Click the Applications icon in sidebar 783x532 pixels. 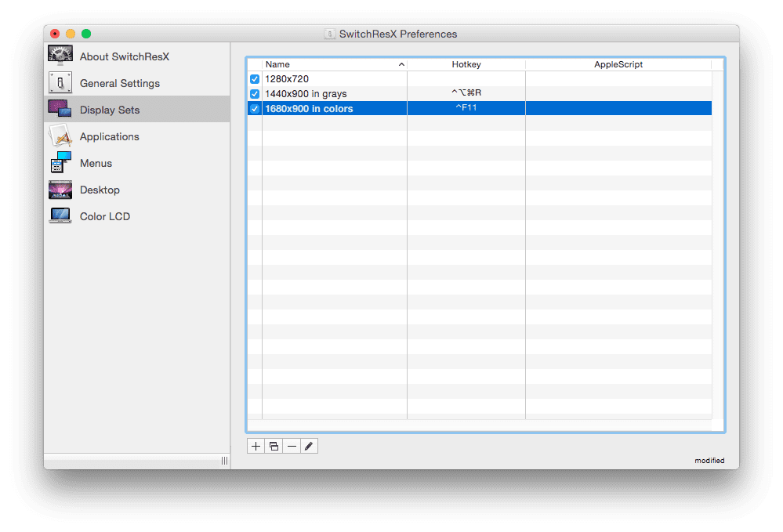point(60,136)
